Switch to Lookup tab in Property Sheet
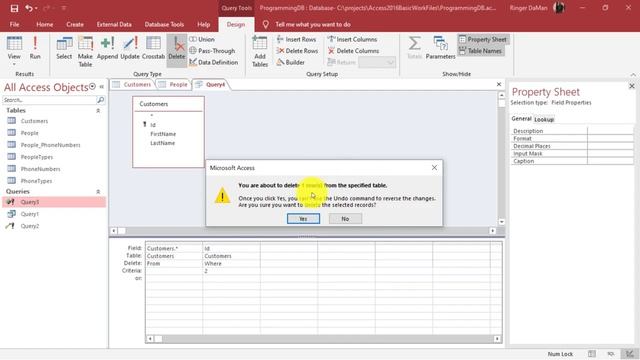The height and width of the screenshot is (360, 640). pyautogui.click(x=544, y=119)
